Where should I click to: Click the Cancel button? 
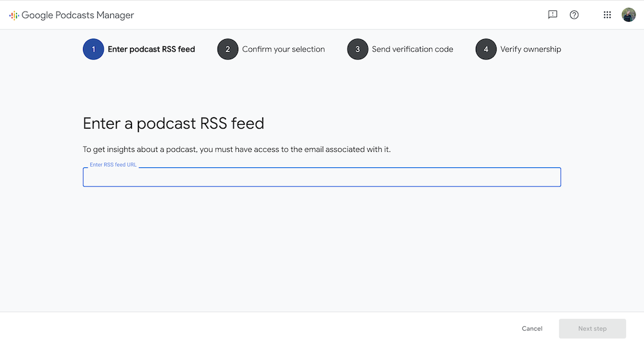coord(532,328)
